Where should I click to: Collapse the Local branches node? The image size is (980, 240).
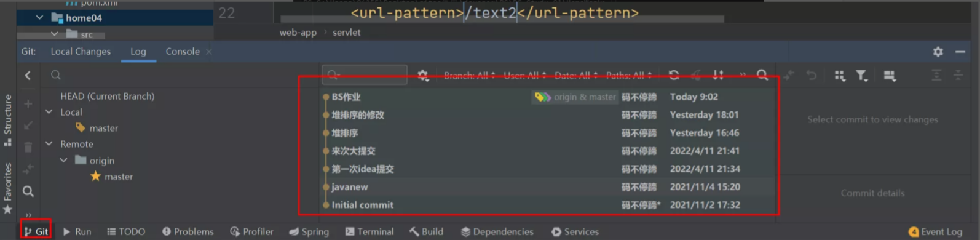(x=49, y=112)
